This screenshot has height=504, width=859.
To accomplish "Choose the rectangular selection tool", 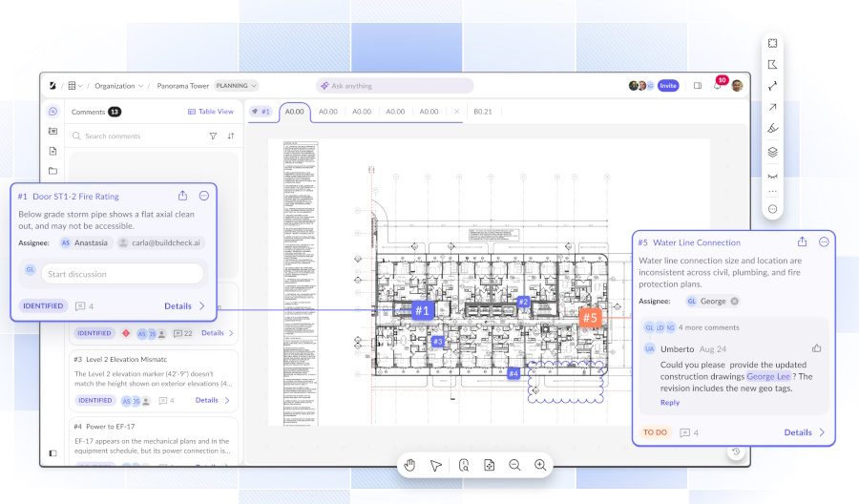I will coord(773,43).
